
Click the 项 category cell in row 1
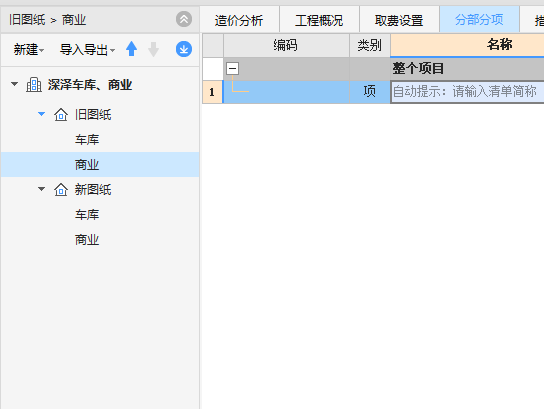click(x=369, y=92)
